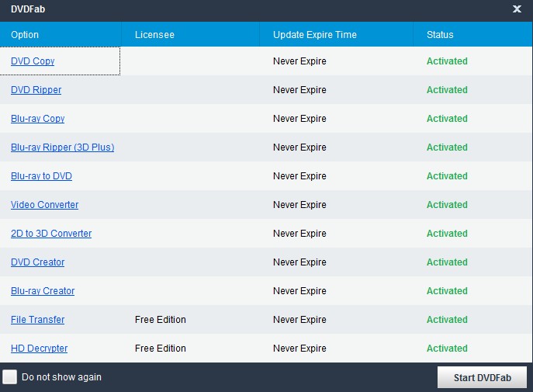Click the Licensee column header
Screen dimensions: 533x392
click(x=190, y=35)
